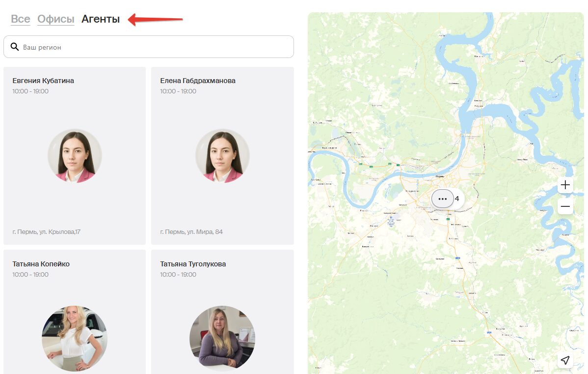Select agent name Татьяна Копейко
This screenshot has width=588, height=374.
(x=41, y=264)
